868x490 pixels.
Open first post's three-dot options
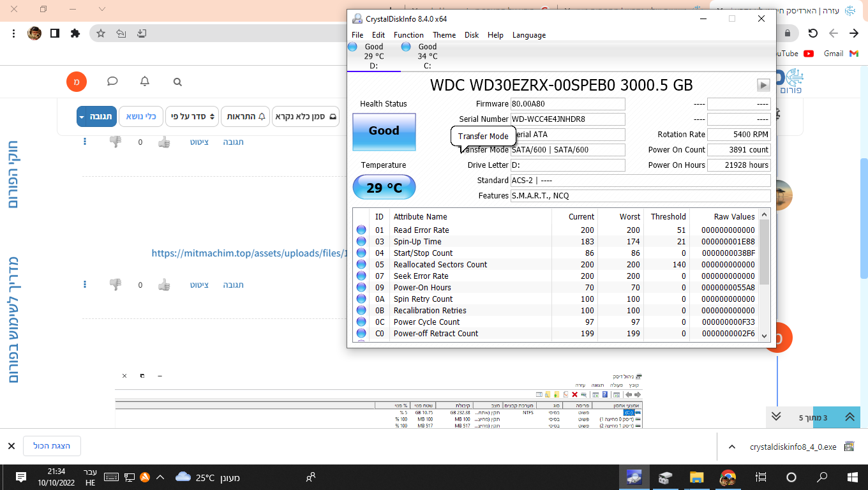pyautogui.click(x=85, y=142)
